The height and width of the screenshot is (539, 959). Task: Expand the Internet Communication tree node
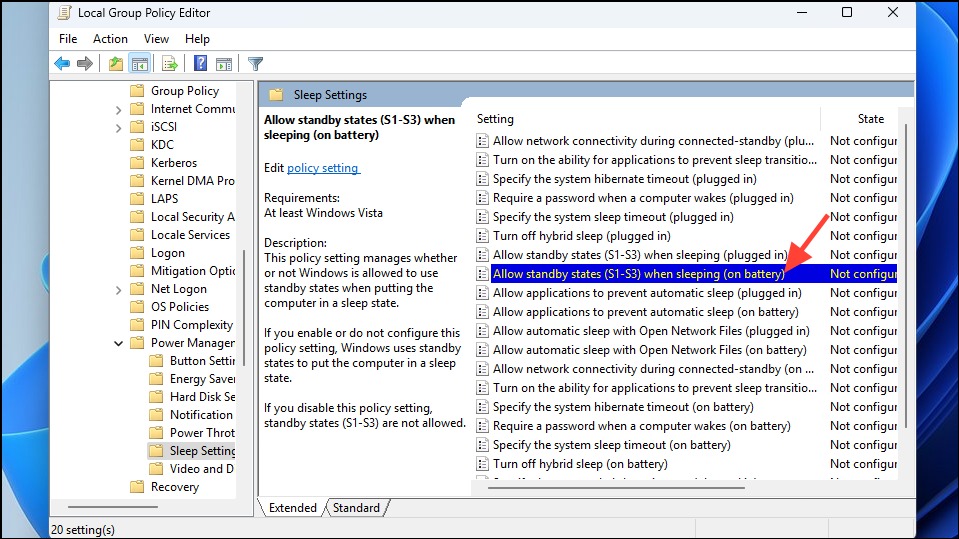119,110
